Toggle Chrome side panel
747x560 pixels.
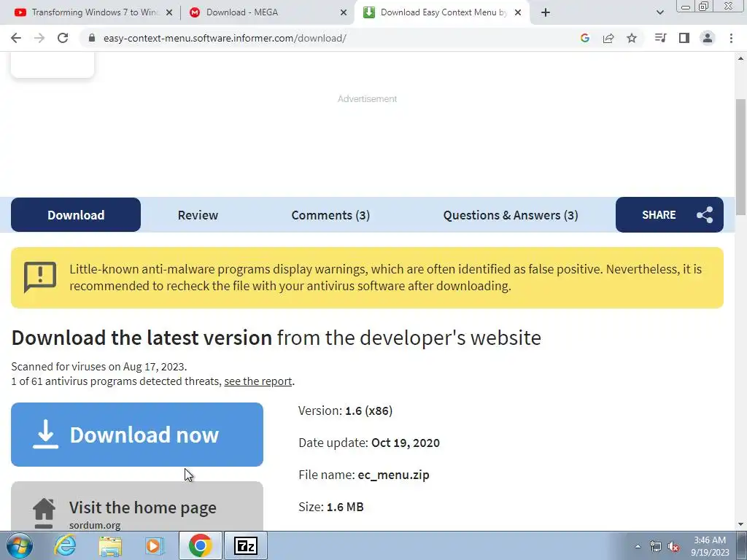684,38
